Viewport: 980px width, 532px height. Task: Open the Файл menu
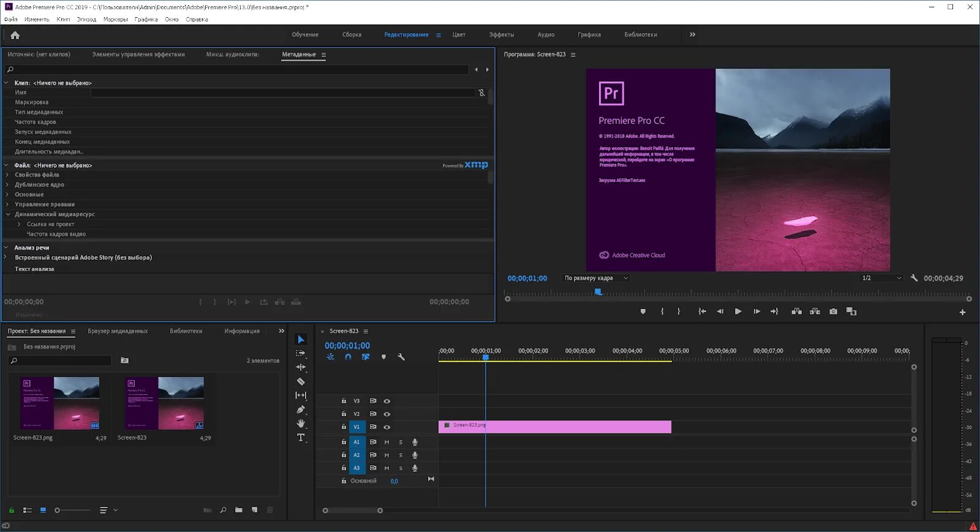[10, 20]
